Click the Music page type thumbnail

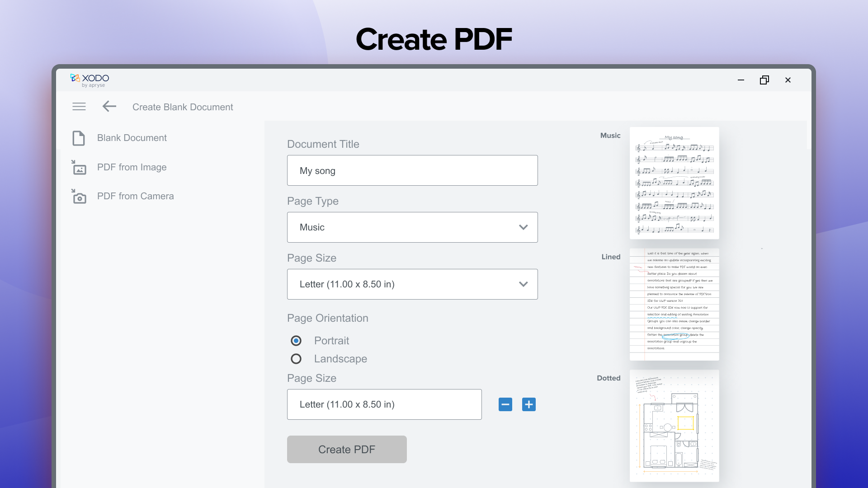(674, 183)
